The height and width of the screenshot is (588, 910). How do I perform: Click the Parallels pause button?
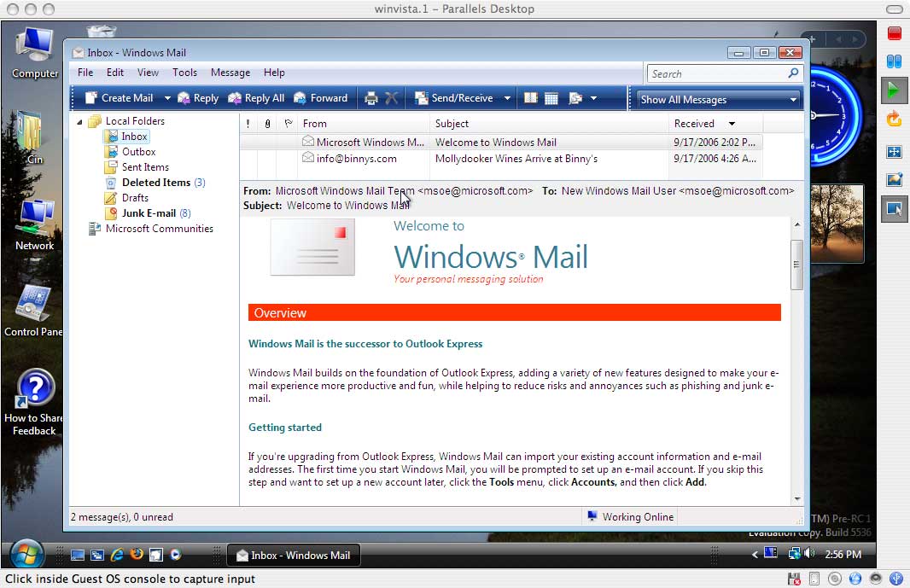pos(895,61)
